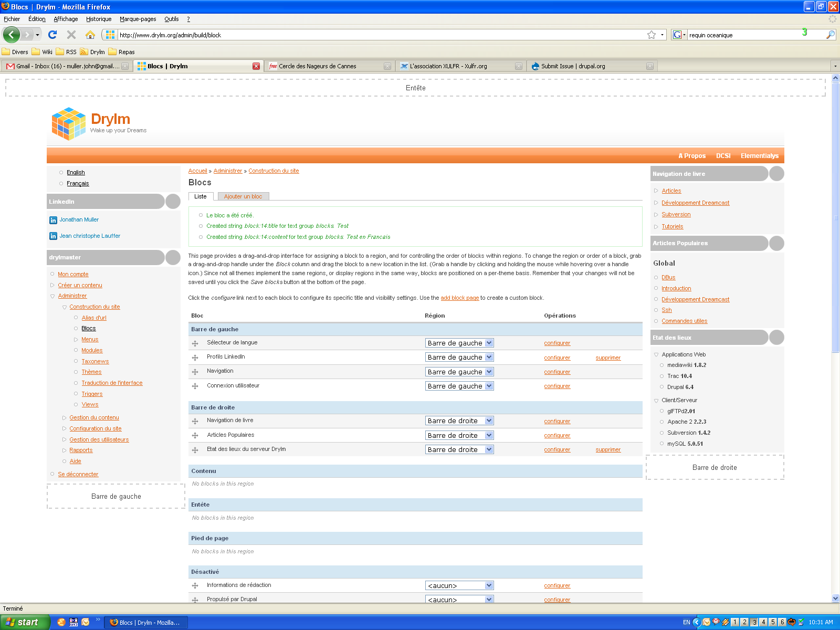Switch to Gmail Inbox browser tab
The width and height of the screenshot is (840, 630).
coord(67,66)
